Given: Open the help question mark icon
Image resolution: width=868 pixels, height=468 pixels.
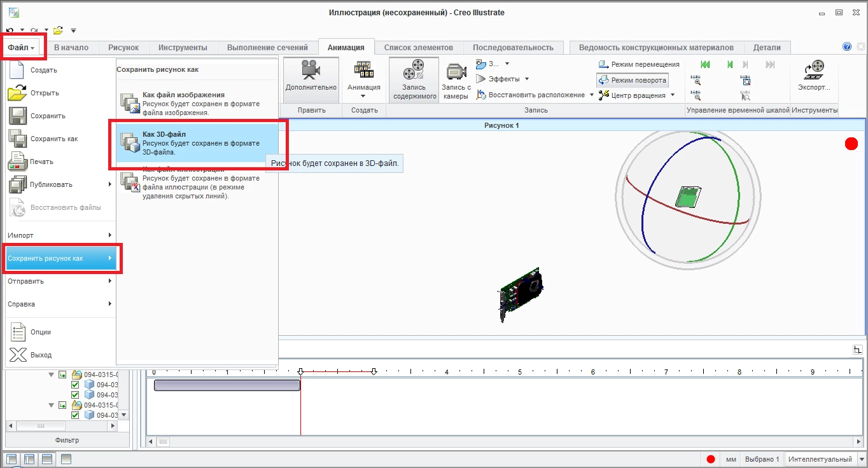Looking at the screenshot, I should coord(847,46).
